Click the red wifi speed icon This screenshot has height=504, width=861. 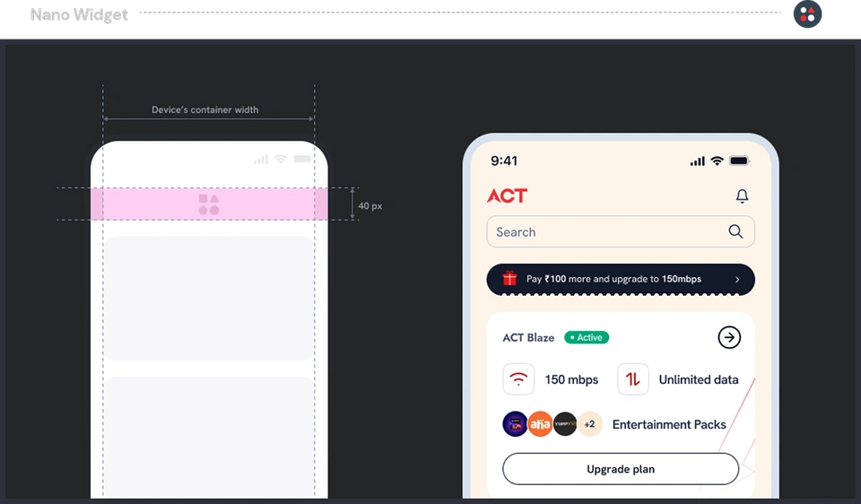coord(518,378)
